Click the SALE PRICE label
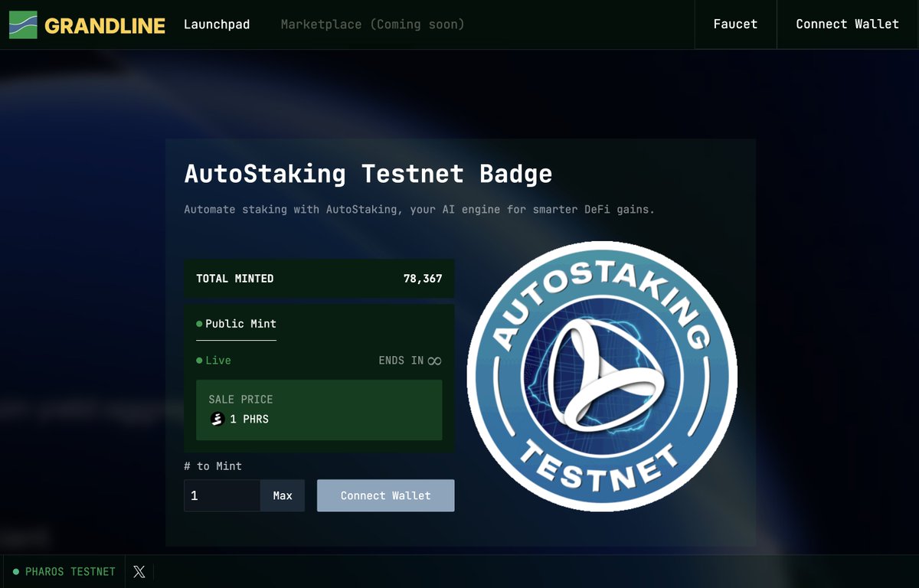Image resolution: width=919 pixels, height=588 pixels. pos(240,400)
